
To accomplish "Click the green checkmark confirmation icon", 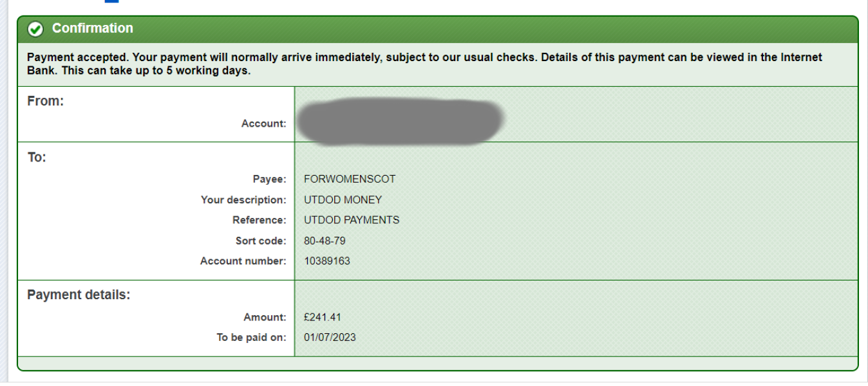I will point(36,29).
